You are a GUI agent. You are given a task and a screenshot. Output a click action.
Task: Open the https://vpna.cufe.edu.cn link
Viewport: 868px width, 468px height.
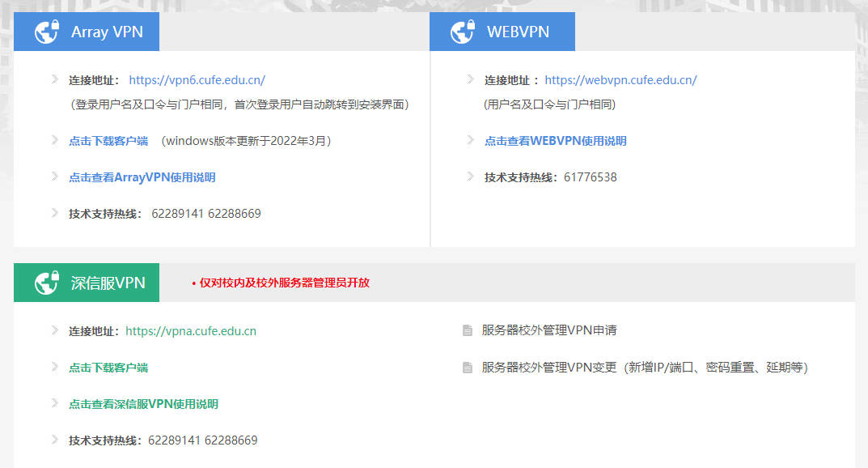pyautogui.click(x=191, y=331)
